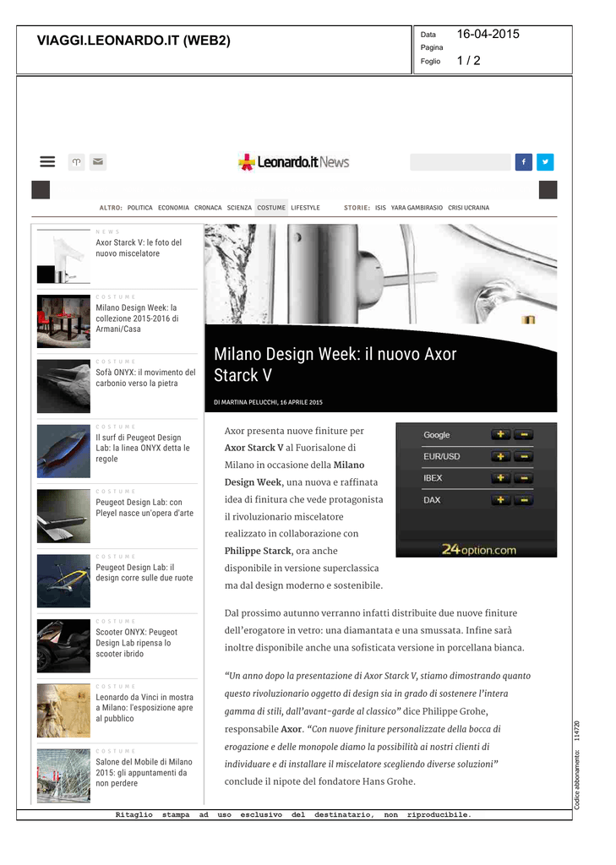The height and width of the screenshot is (865, 616).
Task: Click the Twitter share icon
Action: tap(545, 161)
